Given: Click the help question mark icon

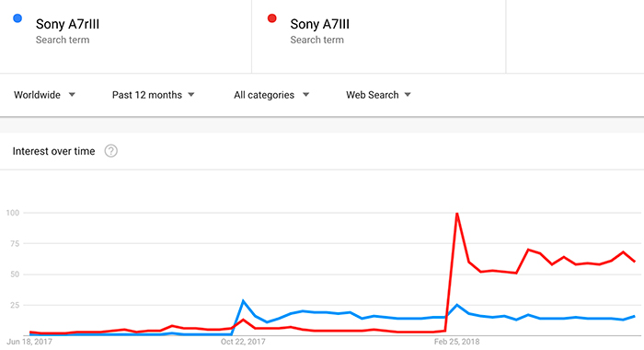Looking at the screenshot, I should pos(111,151).
